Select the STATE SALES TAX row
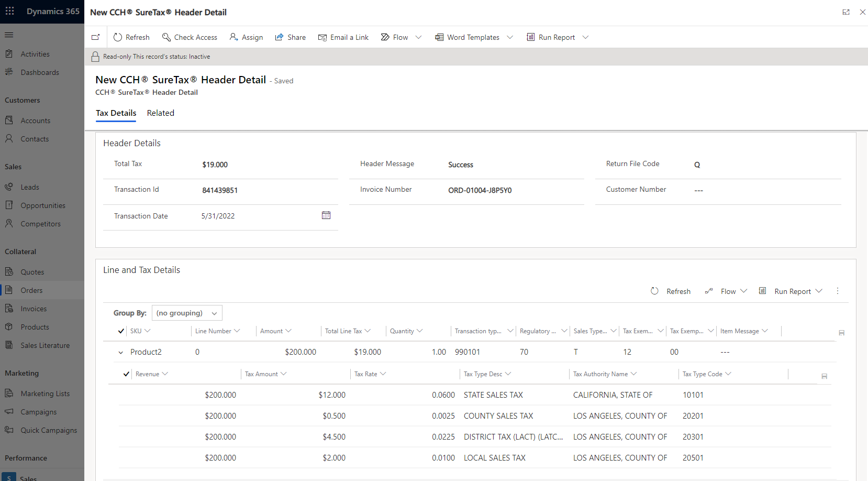The width and height of the screenshot is (868, 481). (475, 395)
